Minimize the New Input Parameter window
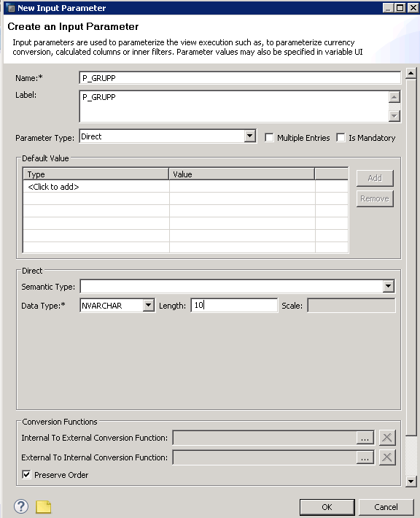This screenshot has height=518, width=420. click(389, 7)
